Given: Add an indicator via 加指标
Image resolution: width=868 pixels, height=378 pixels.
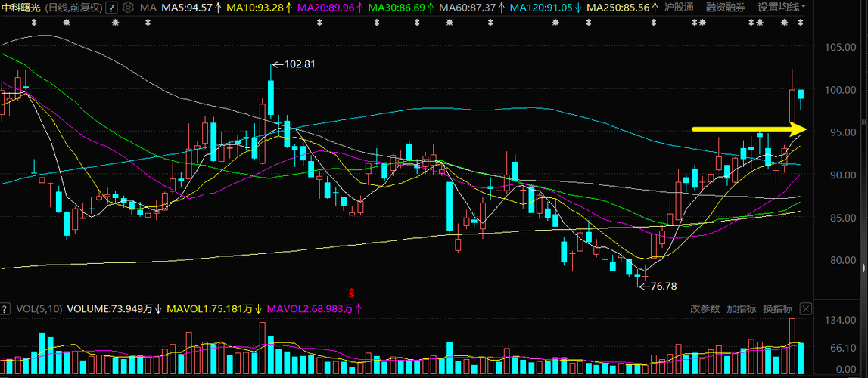Looking at the screenshot, I should 741,309.
